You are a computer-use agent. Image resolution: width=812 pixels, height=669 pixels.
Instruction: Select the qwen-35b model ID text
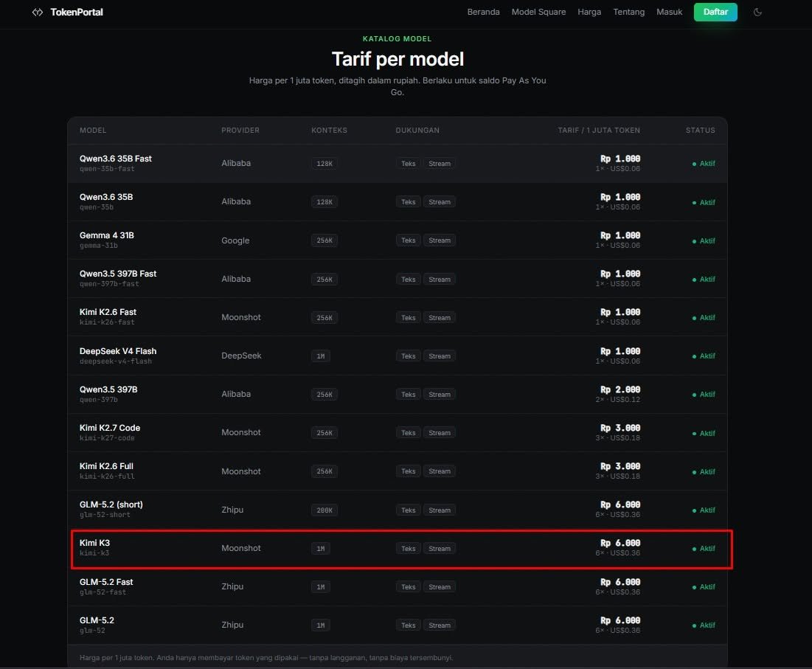[x=97, y=207]
